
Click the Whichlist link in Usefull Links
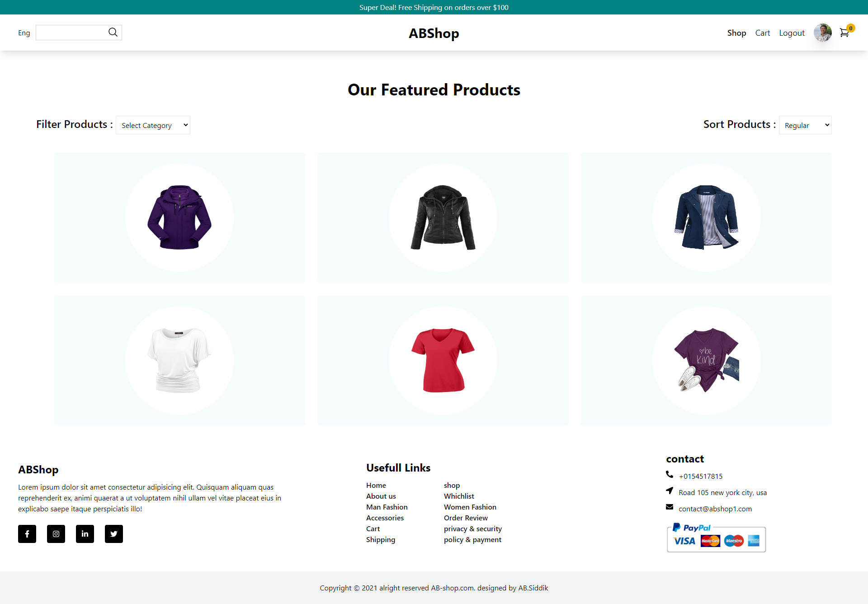(x=459, y=496)
